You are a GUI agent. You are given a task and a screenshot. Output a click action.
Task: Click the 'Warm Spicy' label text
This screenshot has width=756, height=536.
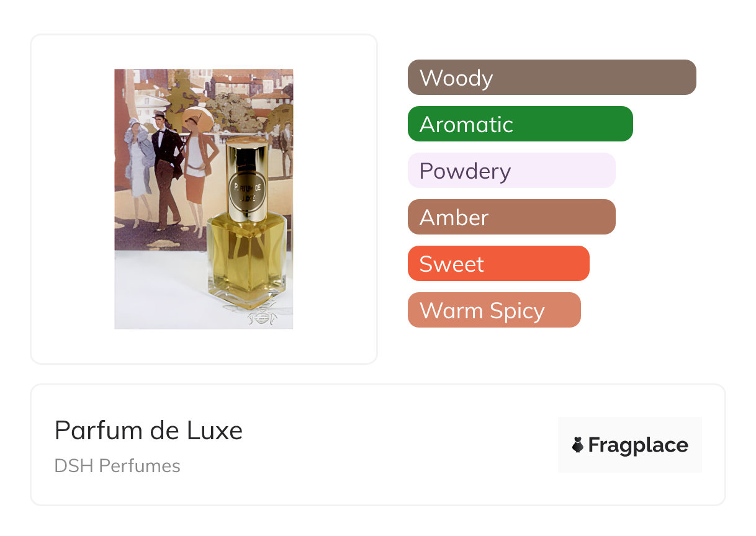[482, 310]
